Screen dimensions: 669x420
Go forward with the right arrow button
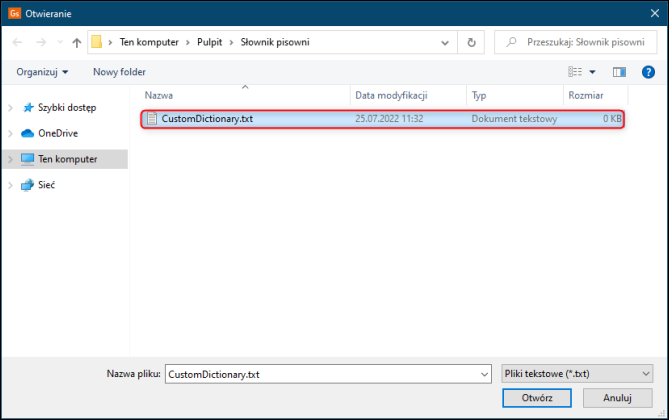pos(41,42)
